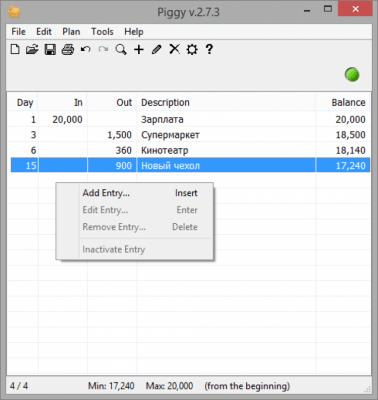Viewport: 378px width, 400px height.
Task: Click Day 15 cell in selected row
Action: point(24,166)
